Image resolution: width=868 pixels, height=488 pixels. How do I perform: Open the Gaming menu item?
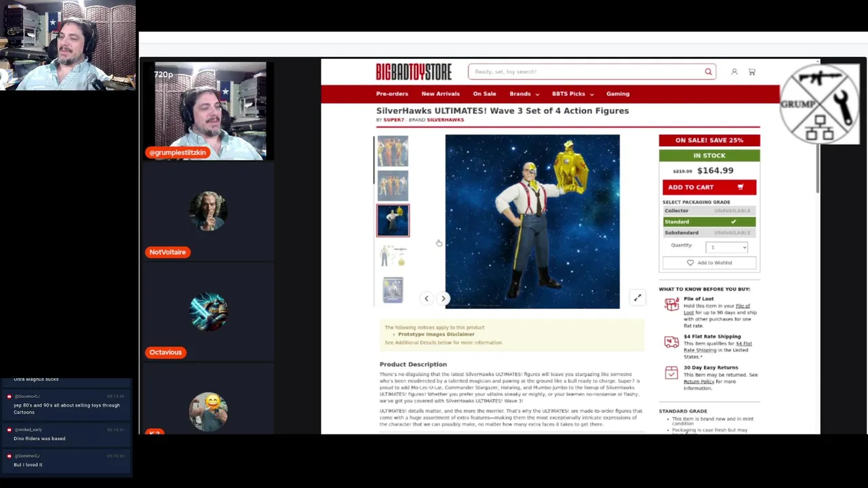pos(618,94)
